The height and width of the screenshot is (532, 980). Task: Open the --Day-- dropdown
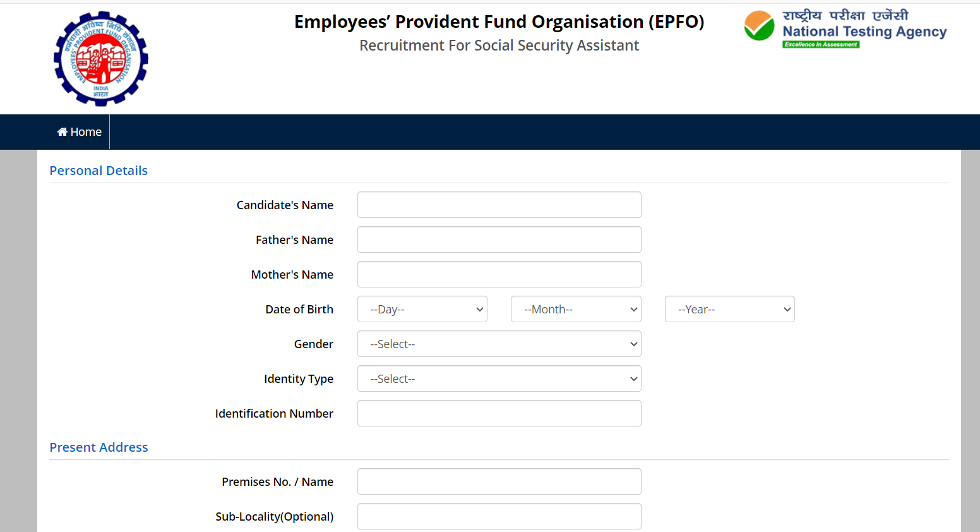(x=422, y=309)
